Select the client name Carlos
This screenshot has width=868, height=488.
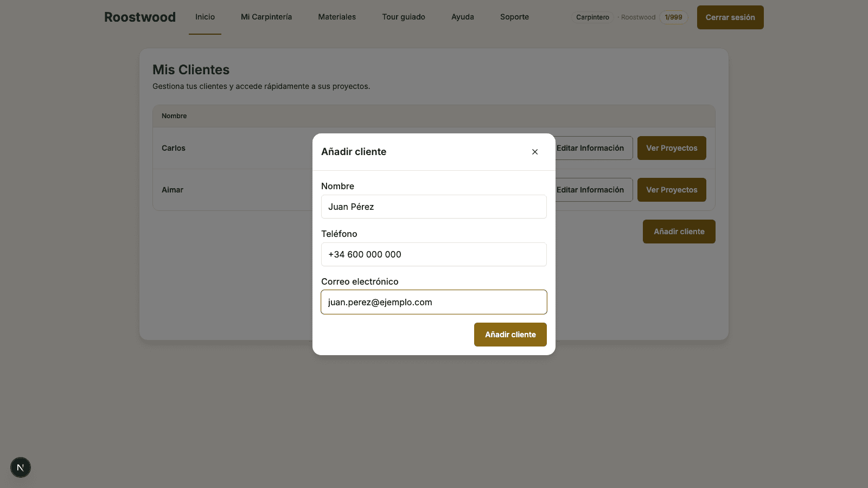[174, 148]
